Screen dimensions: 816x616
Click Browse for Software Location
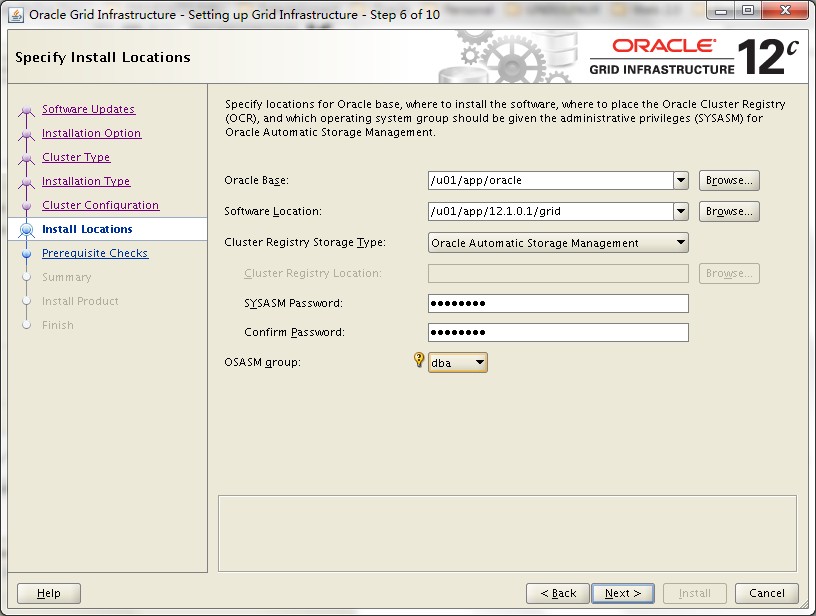click(x=729, y=212)
